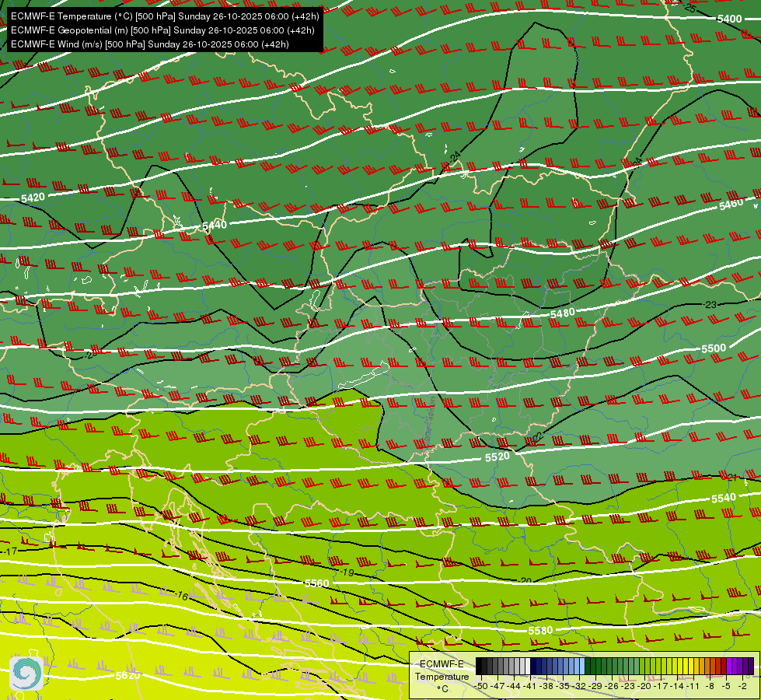Click the -5 legend scale value
Image resolution: width=761 pixels, height=700 pixels.
pos(726,686)
